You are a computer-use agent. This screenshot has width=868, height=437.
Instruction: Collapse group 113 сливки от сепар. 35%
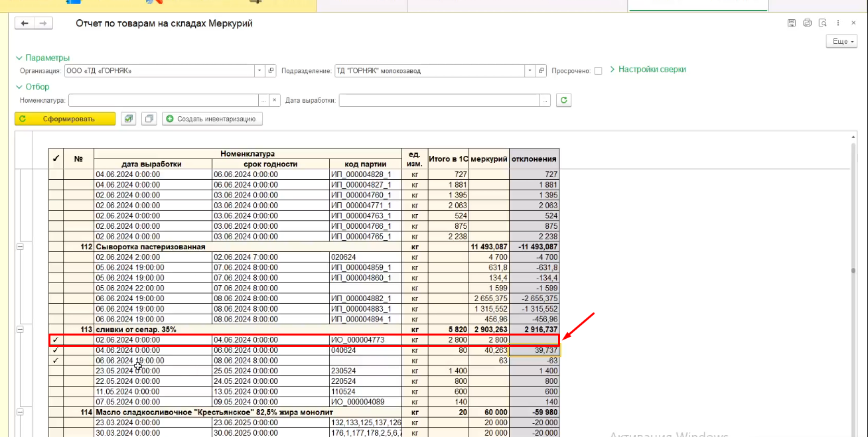pos(20,330)
